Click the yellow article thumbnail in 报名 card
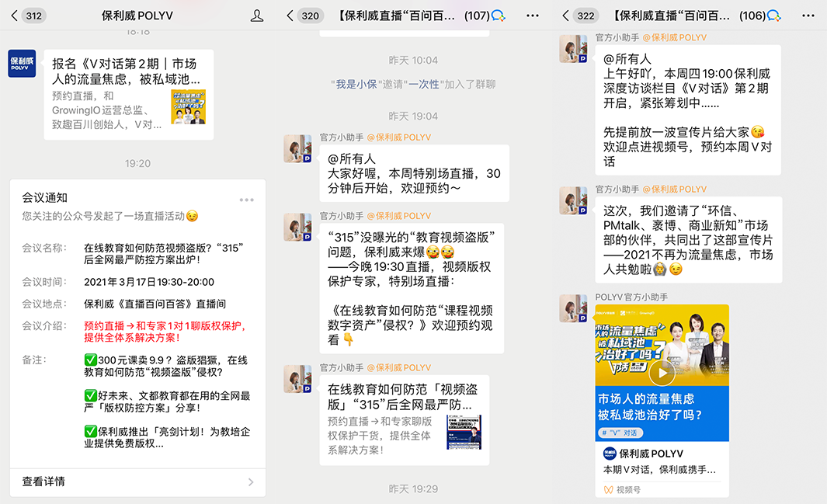This screenshot has width=827, height=504. [x=189, y=107]
